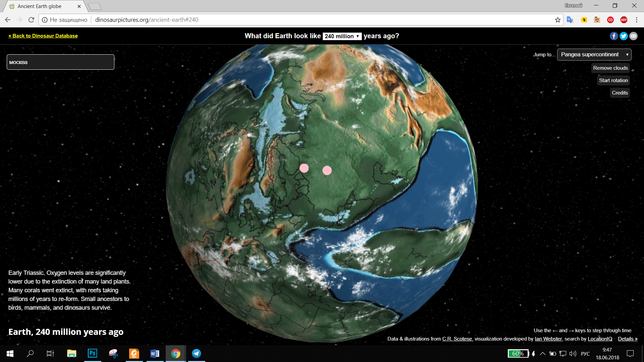Click the Credits button
The image size is (644, 362).
[x=620, y=93]
